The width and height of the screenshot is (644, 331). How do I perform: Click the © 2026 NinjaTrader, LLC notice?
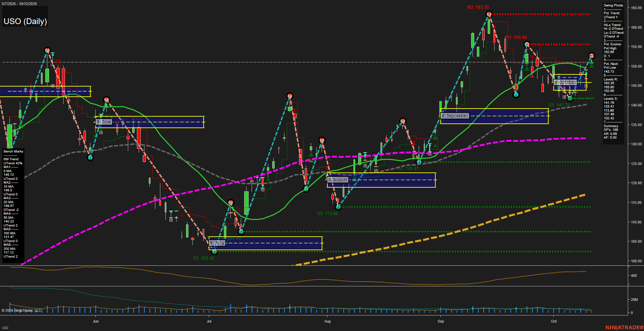pyautogui.click(x=21, y=310)
